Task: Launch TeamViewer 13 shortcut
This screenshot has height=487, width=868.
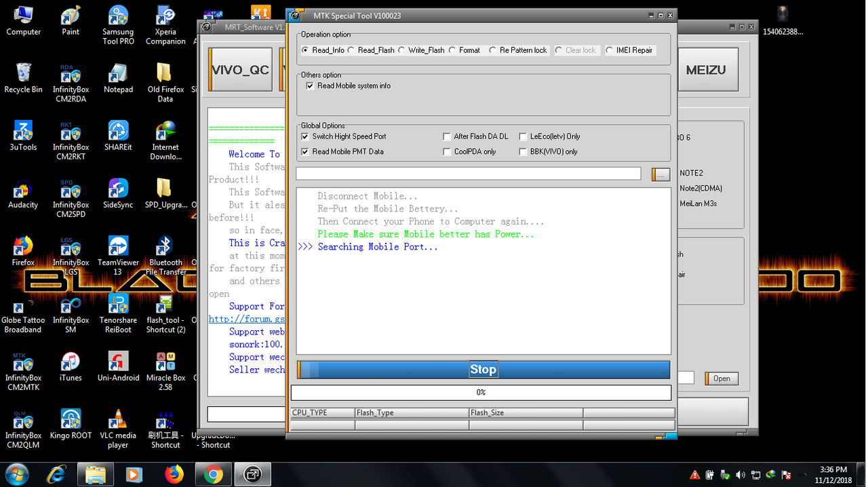Action: pyautogui.click(x=118, y=256)
